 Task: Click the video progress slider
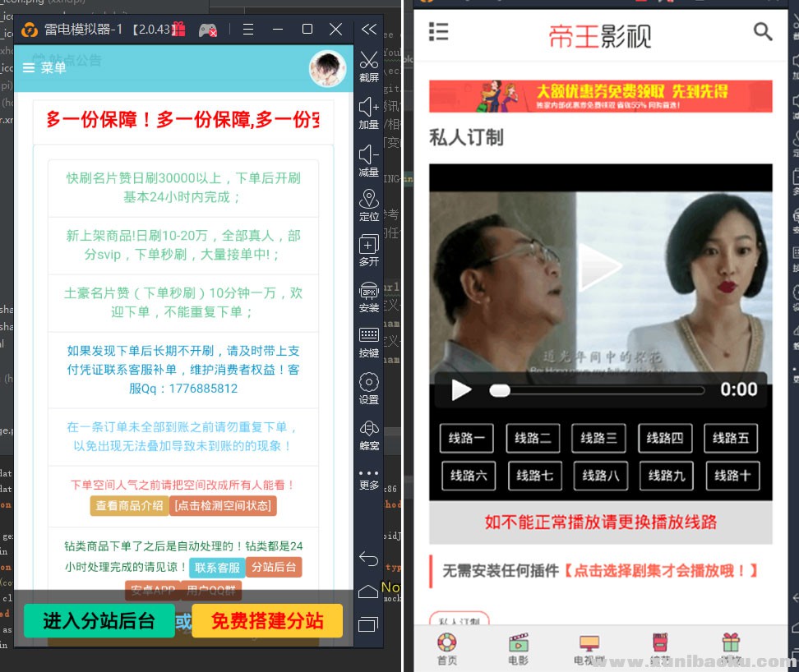click(x=598, y=390)
